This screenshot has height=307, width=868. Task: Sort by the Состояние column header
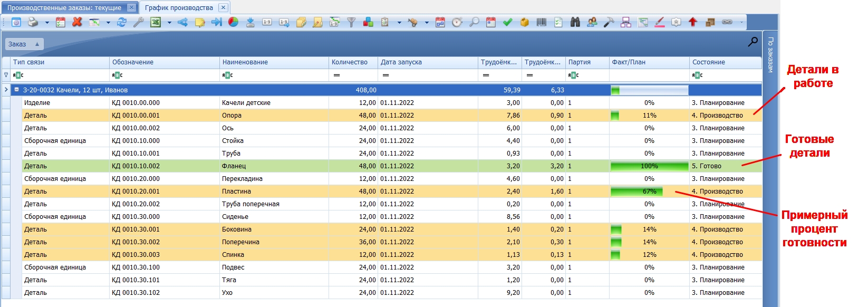(725, 62)
